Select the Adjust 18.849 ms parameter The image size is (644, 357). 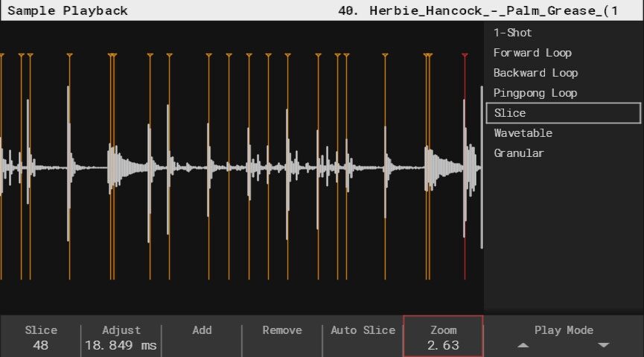tap(121, 338)
